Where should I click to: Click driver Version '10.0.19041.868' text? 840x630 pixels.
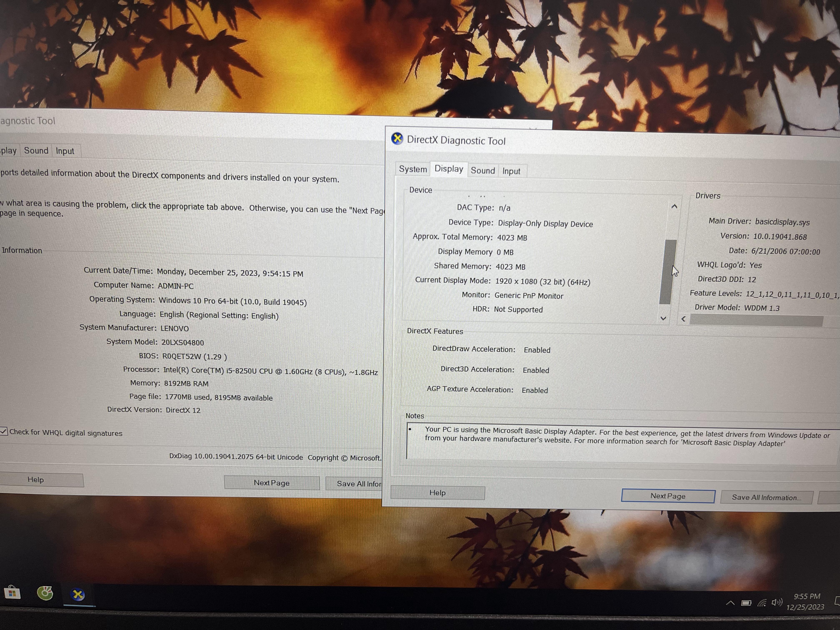(780, 237)
